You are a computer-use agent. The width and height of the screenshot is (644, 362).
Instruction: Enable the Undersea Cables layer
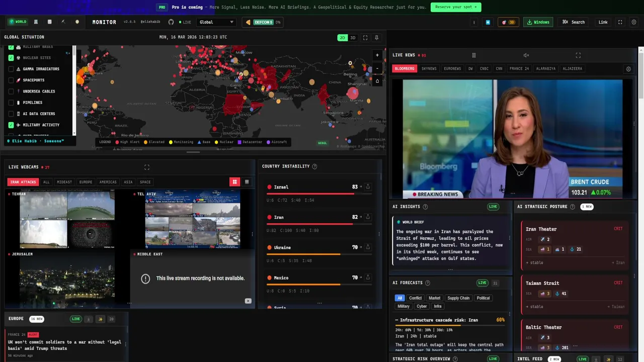11,92
